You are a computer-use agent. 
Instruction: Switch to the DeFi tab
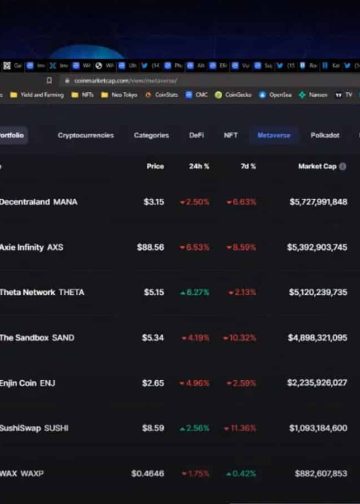pos(196,135)
